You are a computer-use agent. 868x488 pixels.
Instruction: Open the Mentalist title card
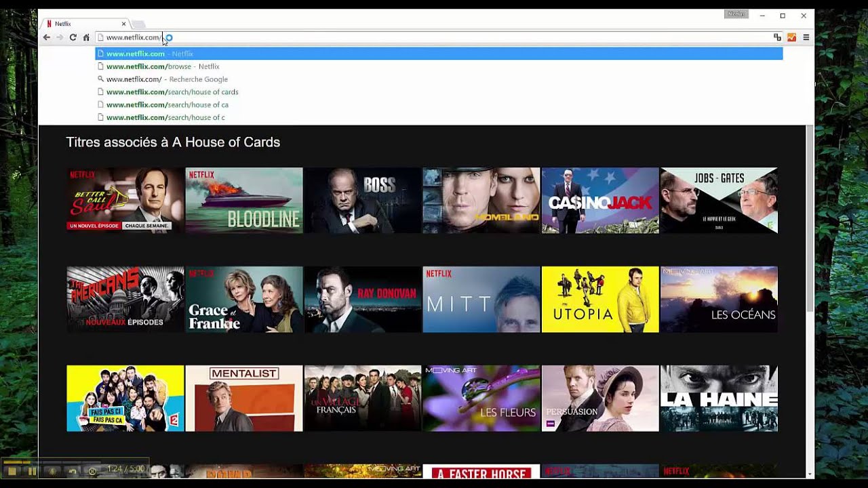pyautogui.click(x=244, y=399)
